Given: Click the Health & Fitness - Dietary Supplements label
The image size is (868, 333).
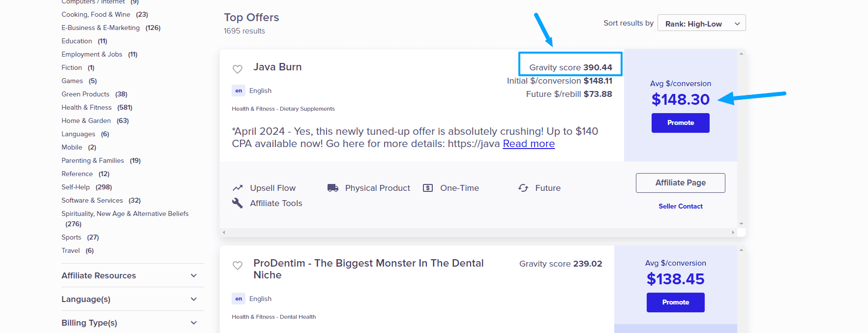Looking at the screenshot, I should point(283,109).
